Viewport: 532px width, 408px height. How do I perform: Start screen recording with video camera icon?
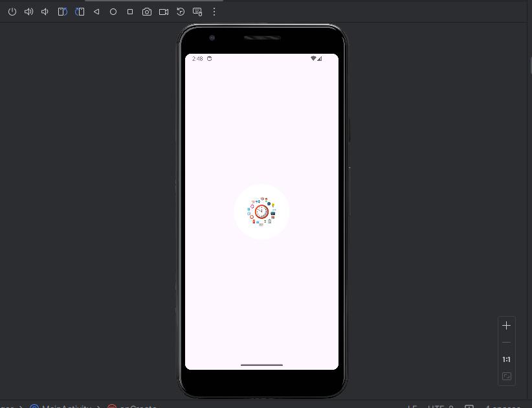[164, 12]
